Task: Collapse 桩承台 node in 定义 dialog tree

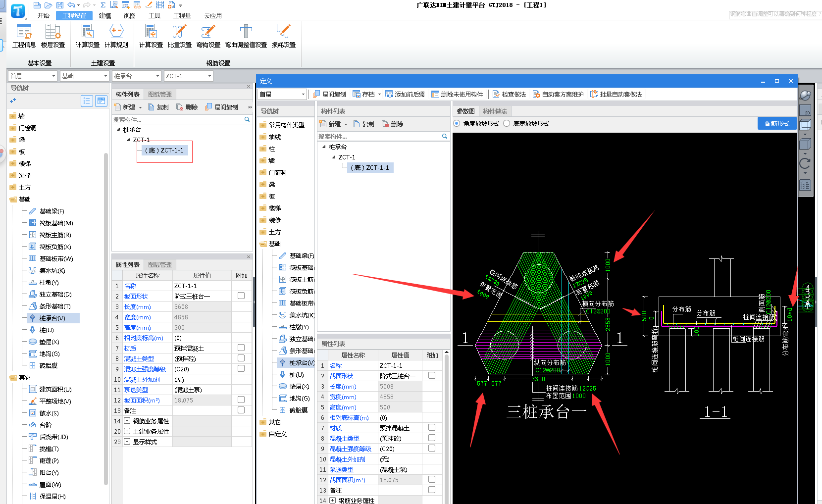Action: [x=324, y=147]
